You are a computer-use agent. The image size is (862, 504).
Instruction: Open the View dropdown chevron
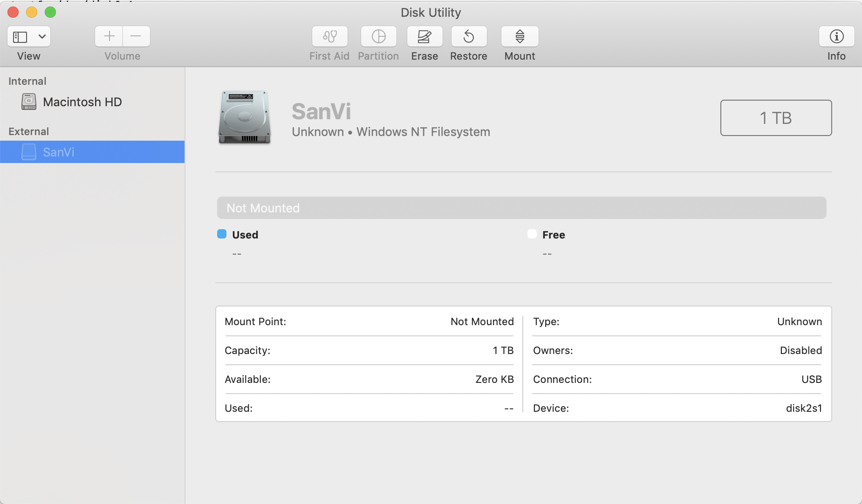(42, 36)
